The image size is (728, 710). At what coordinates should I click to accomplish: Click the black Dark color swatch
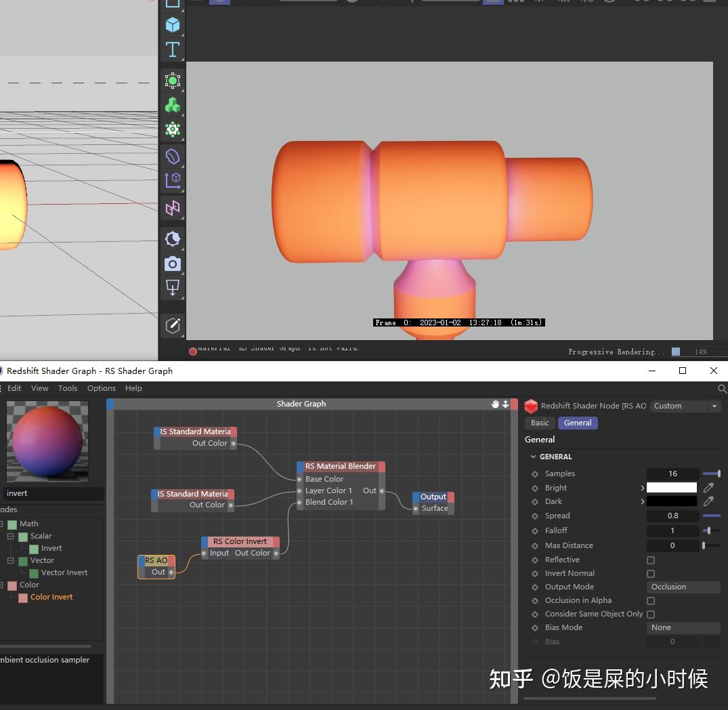(671, 501)
